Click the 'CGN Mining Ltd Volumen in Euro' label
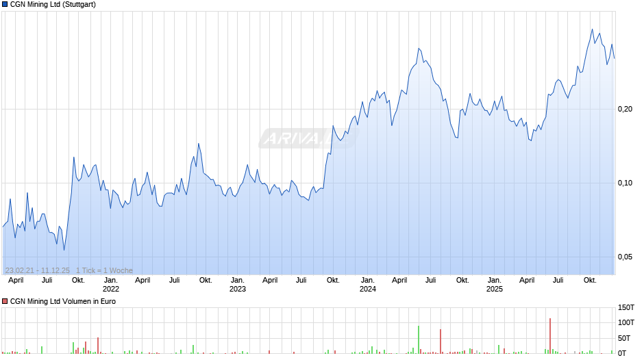This screenshot has width=644, height=360. click(x=63, y=301)
